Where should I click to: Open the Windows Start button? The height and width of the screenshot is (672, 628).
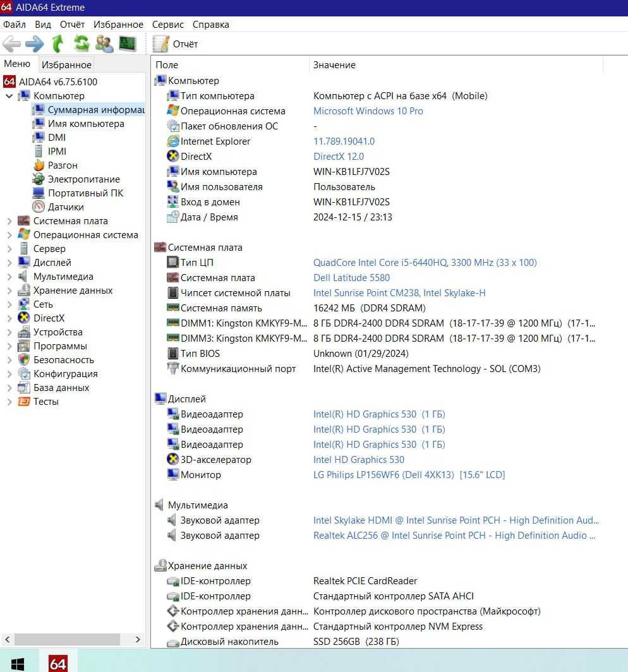17,664
